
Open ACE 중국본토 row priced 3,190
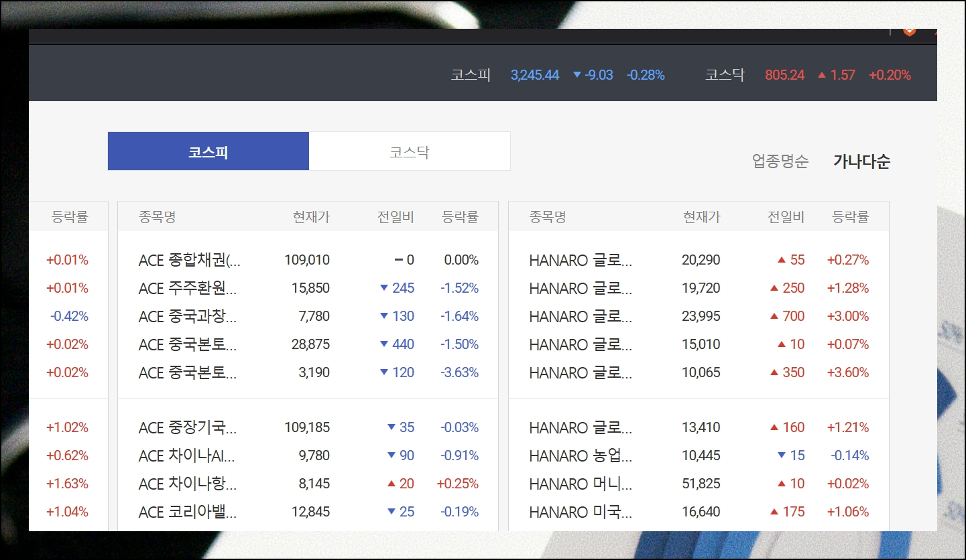308,372
